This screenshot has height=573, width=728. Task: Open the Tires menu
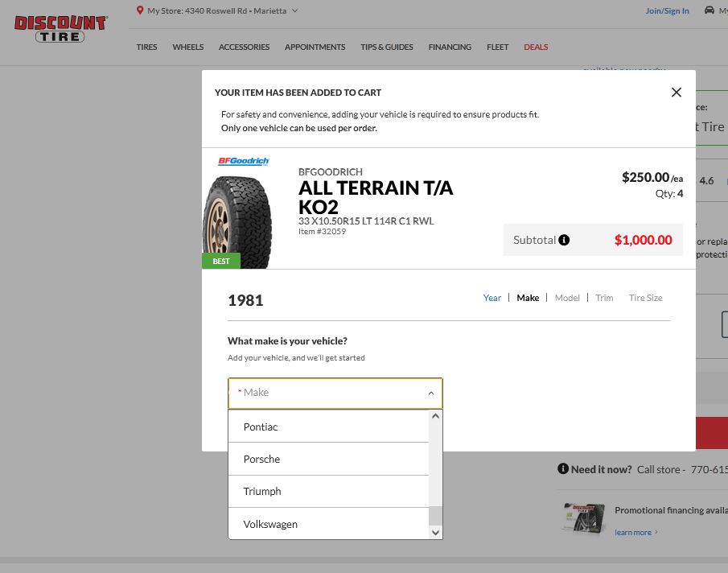[146, 47]
